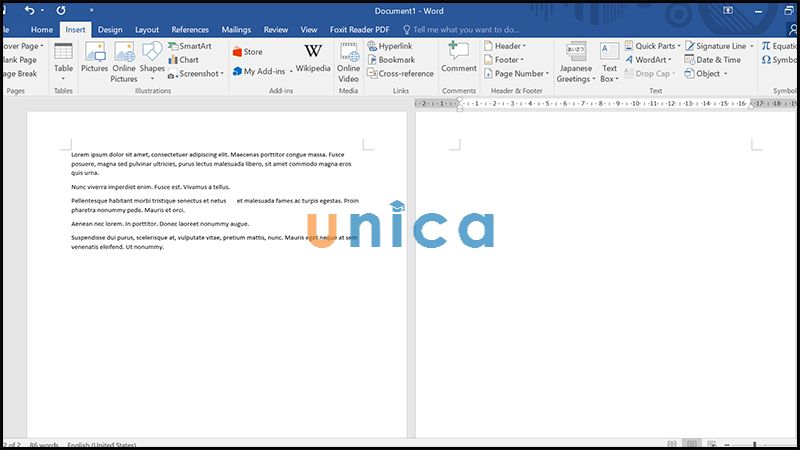Image resolution: width=800 pixels, height=450 pixels.
Task: Insert an Online Video
Action: pos(348,62)
